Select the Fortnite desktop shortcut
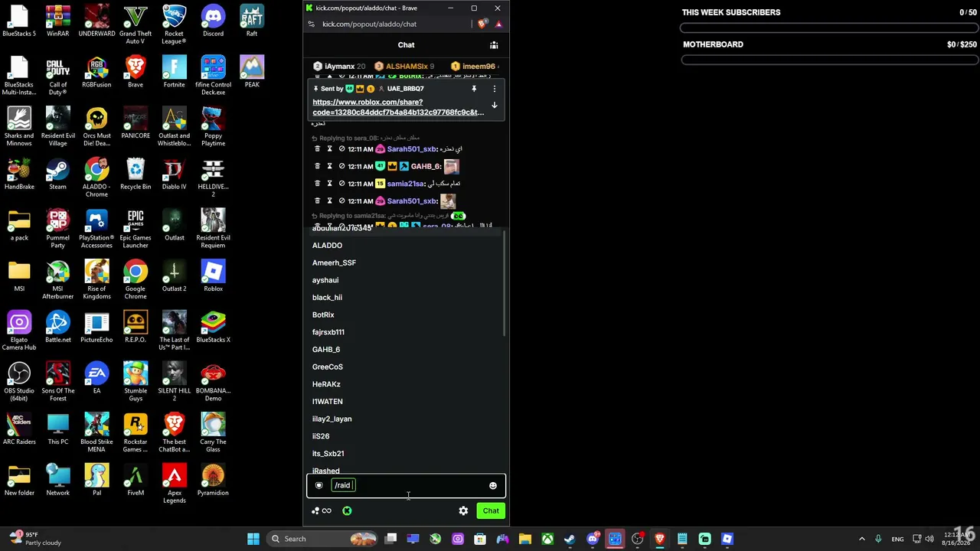The height and width of the screenshot is (551, 980). [174, 73]
